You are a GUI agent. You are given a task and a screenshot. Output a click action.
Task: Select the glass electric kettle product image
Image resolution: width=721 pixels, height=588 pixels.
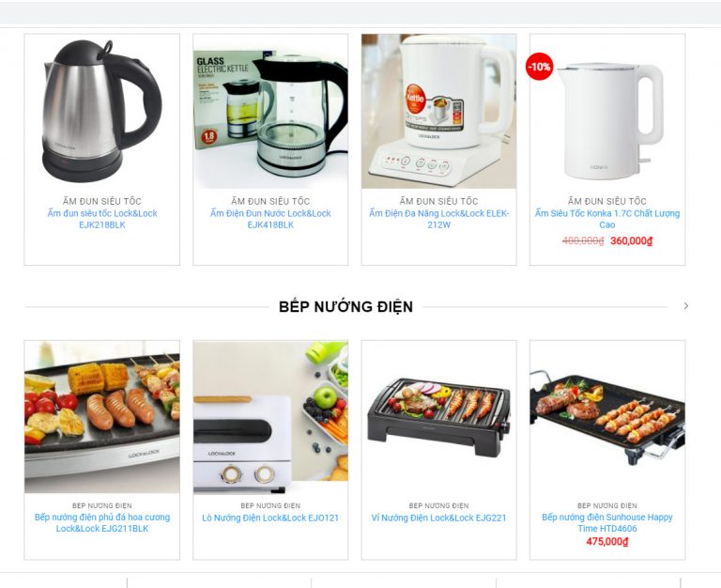click(270, 111)
